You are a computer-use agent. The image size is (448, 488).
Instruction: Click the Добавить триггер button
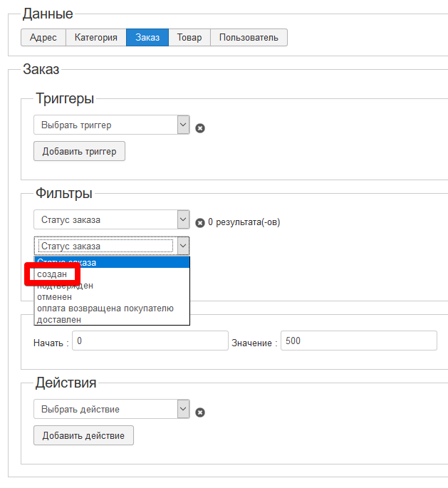[79, 151]
